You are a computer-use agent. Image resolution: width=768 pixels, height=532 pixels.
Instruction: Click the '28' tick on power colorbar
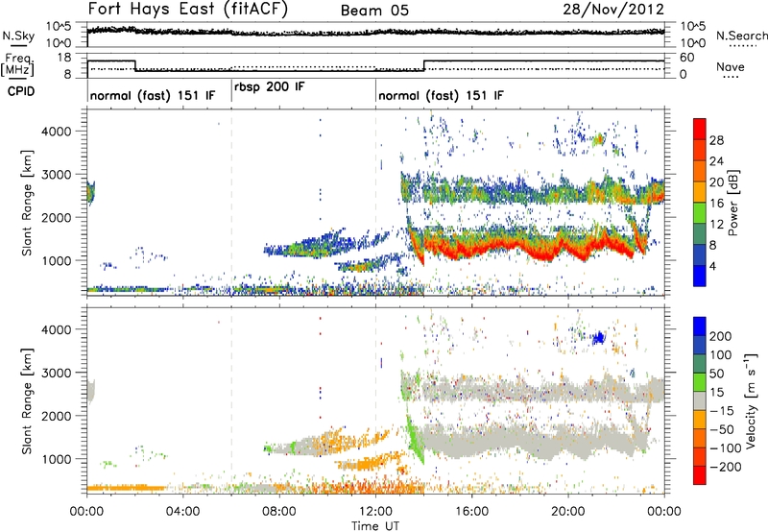coord(716,140)
